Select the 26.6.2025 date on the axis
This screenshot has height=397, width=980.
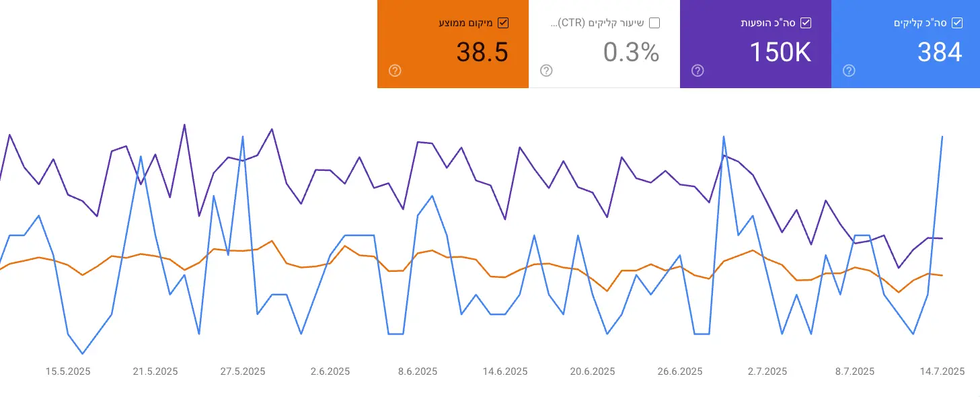(x=680, y=371)
